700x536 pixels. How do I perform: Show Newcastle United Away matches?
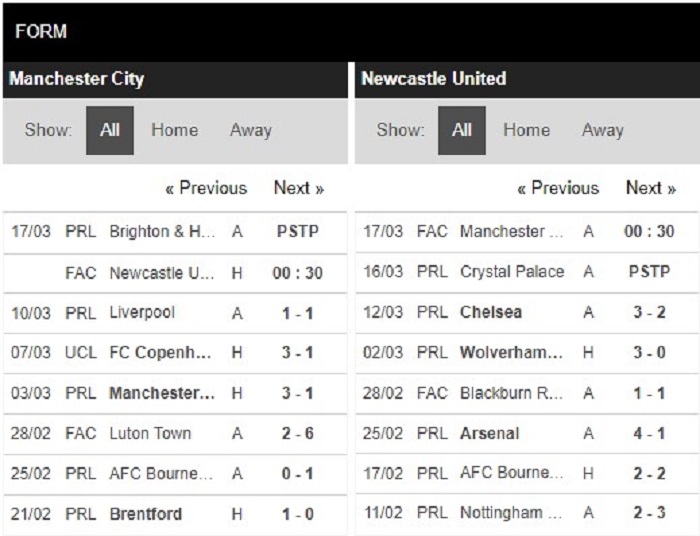[603, 130]
